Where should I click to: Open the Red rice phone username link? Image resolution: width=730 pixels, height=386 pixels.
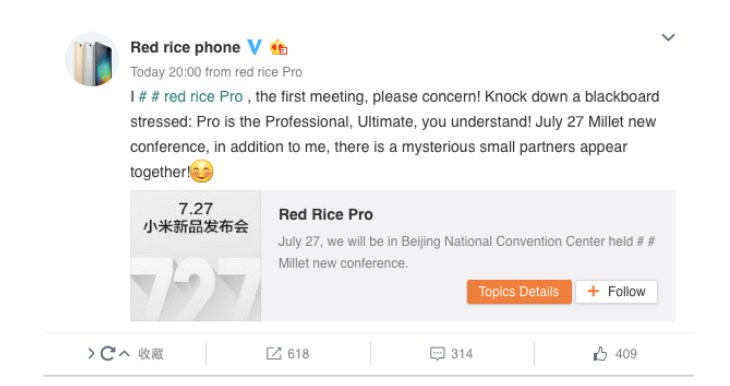(185, 47)
